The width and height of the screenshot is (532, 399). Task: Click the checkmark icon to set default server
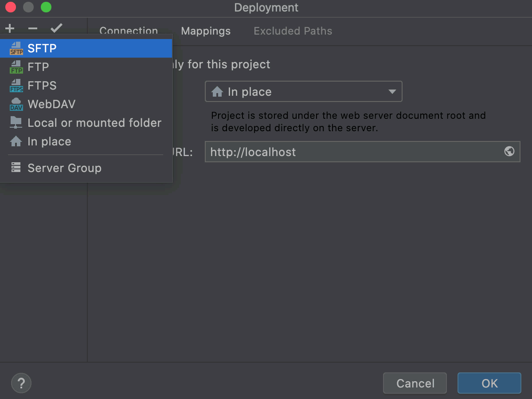[56, 28]
